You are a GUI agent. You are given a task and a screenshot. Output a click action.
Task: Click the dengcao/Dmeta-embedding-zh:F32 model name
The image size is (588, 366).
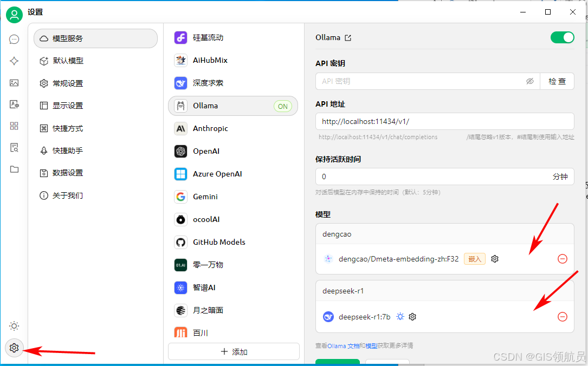[399, 259]
